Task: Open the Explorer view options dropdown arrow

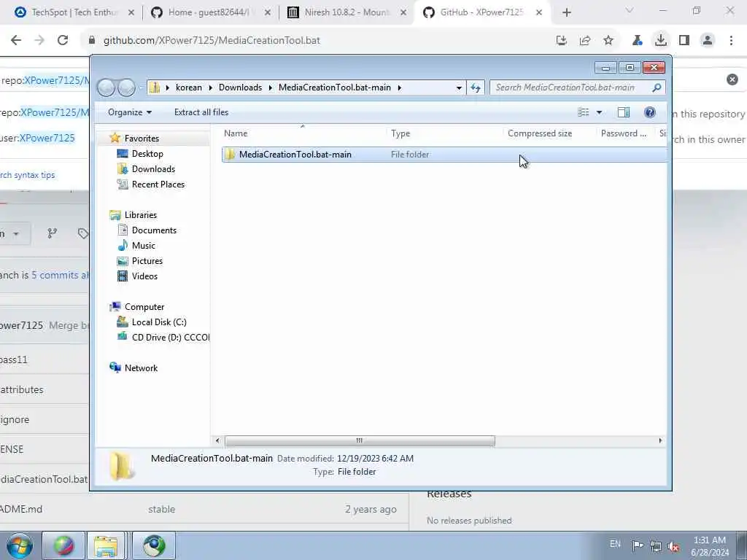Action: (600, 112)
